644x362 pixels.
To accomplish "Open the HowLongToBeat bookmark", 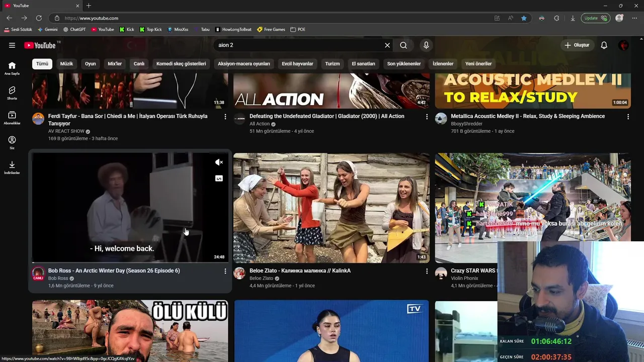I will coord(233,30).
